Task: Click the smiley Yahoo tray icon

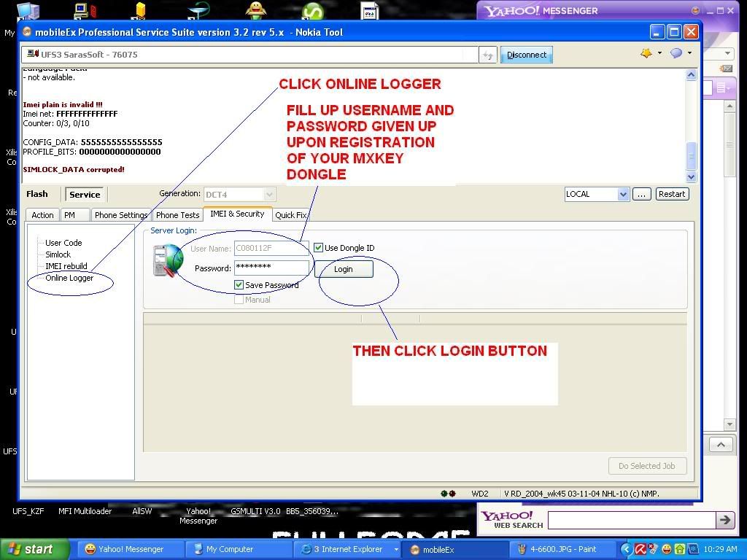Action: click(x=667, y=550)
